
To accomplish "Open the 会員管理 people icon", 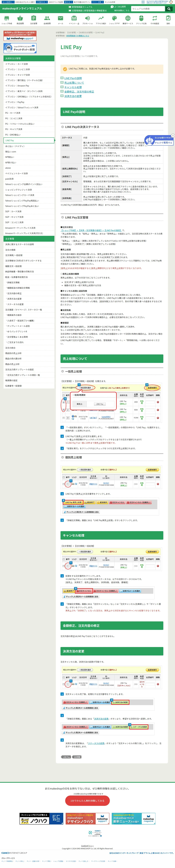I will (47, 20).
